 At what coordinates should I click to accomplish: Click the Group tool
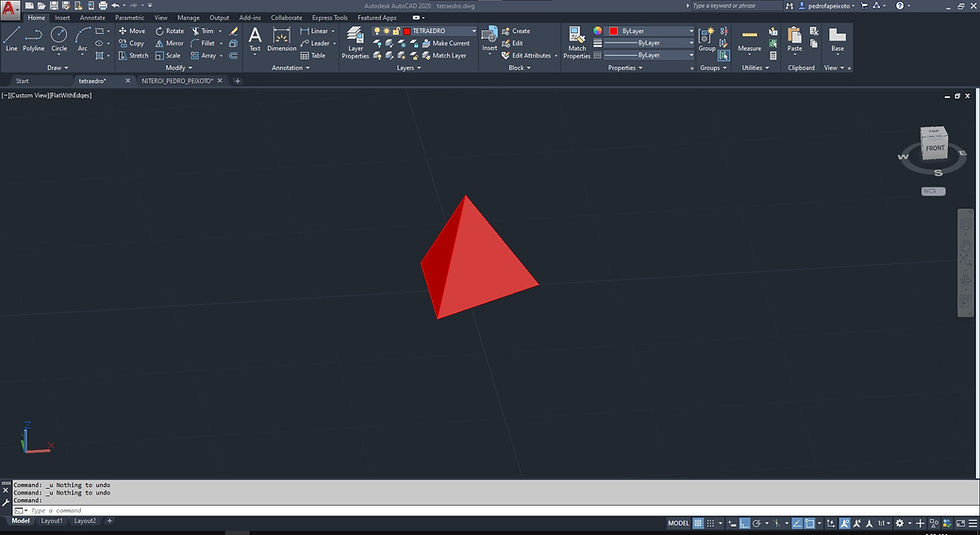(707, 39)
